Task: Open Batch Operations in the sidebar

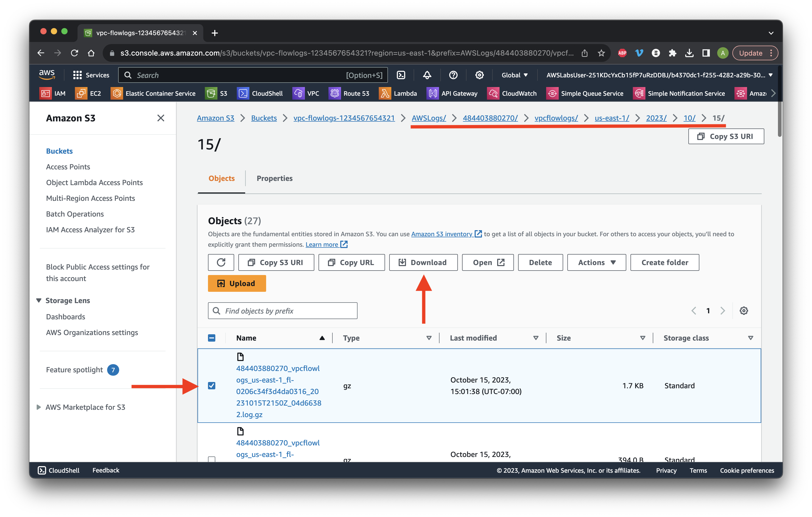Action: point(75,214)
